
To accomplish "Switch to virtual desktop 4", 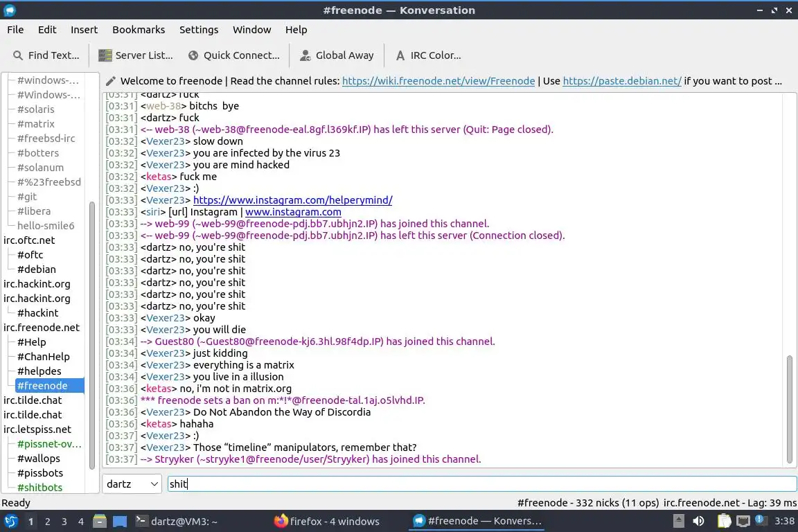I will pyautogui.click(x=80, y=522).
